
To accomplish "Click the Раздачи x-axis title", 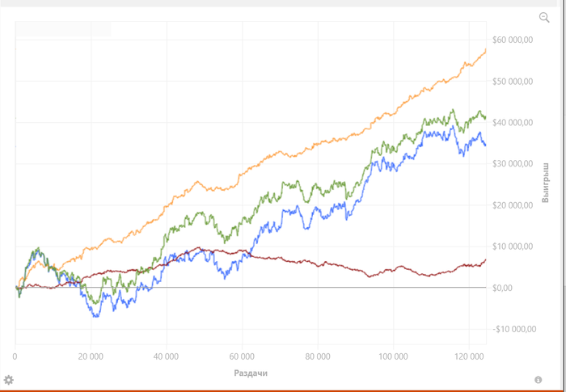I will [x=251, y=373].
